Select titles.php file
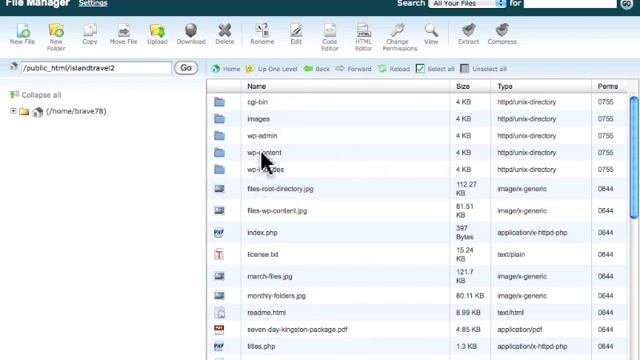This screenshot has height=360, width=640. point(261,347)
